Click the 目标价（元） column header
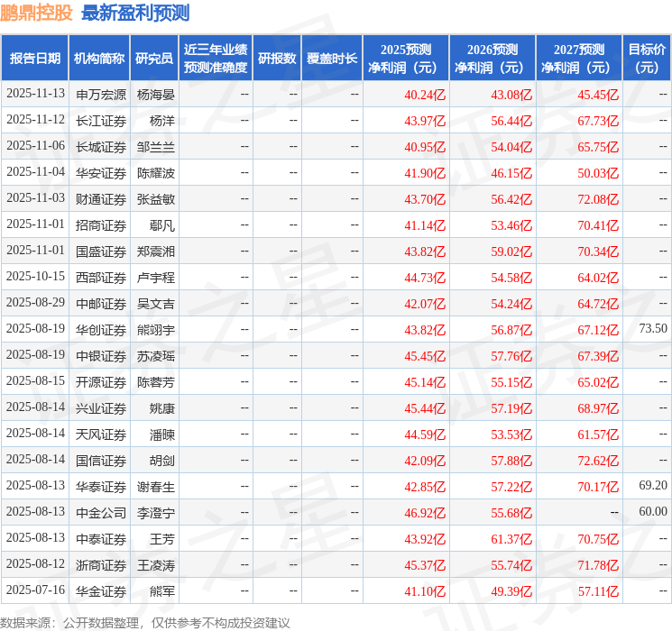Screen dimensions: 672x631 click(647, 58)
